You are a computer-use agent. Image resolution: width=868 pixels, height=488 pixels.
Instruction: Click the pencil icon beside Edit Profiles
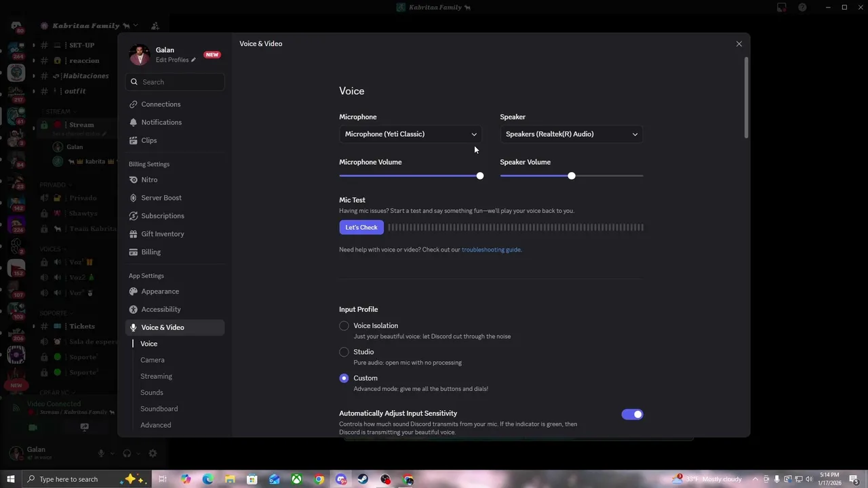pos(193,60)
